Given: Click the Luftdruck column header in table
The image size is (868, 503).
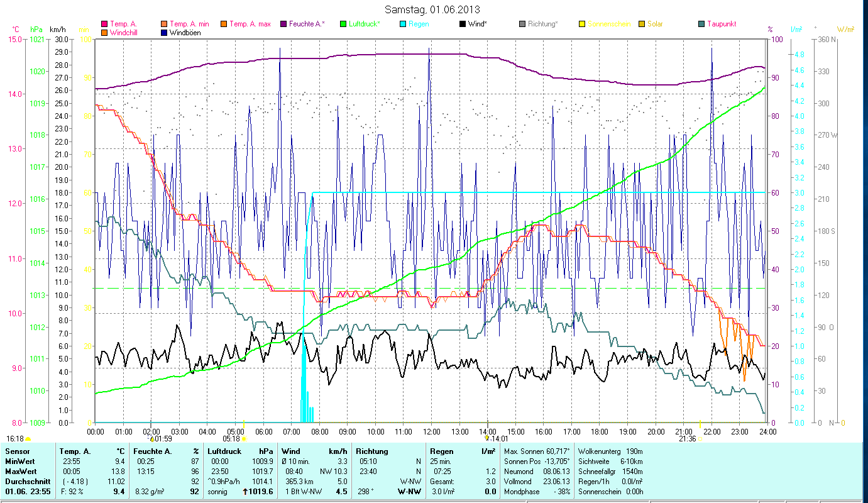Looking at the screenshot, I should [x=226, y=451].
